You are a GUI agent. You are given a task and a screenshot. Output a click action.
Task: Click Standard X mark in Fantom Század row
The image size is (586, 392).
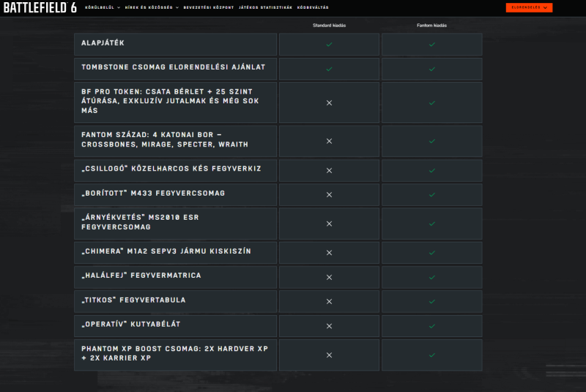click(x=329, y=141)
